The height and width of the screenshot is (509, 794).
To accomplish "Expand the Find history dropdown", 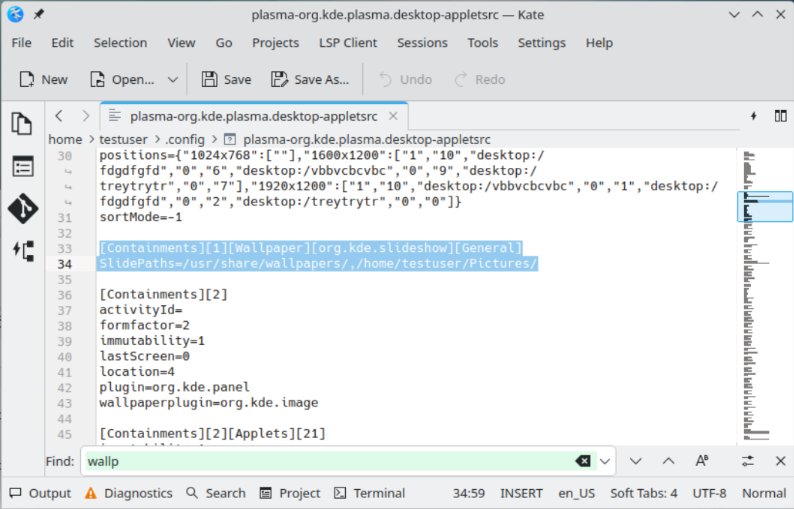I will coord(605,461).
